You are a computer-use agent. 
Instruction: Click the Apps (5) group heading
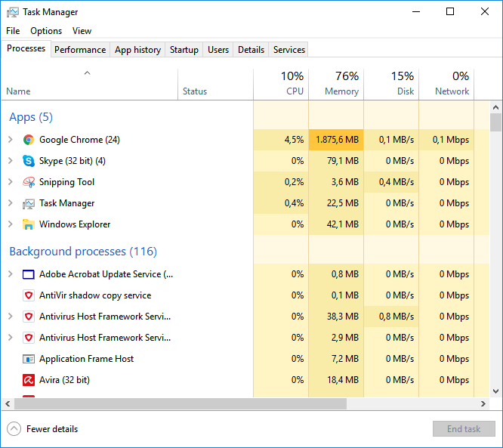point(31,117)
